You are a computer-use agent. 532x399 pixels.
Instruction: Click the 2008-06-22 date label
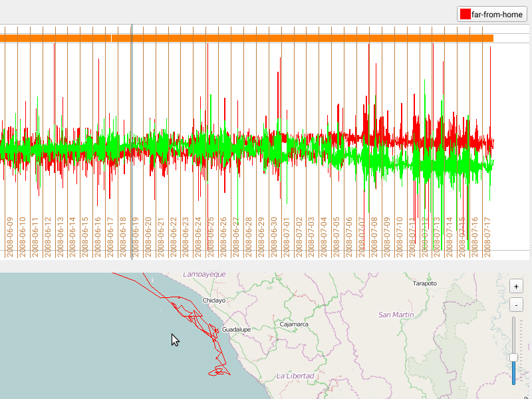173,237
